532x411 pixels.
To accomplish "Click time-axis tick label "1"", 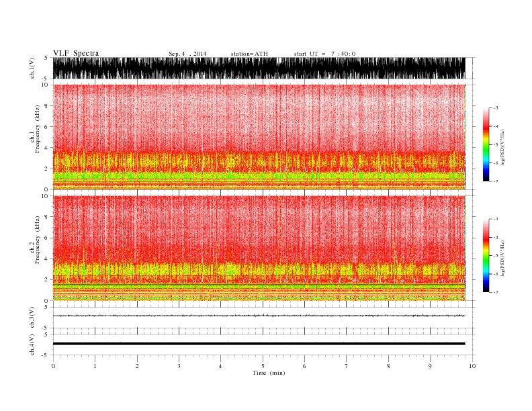I will pos(95,366).
